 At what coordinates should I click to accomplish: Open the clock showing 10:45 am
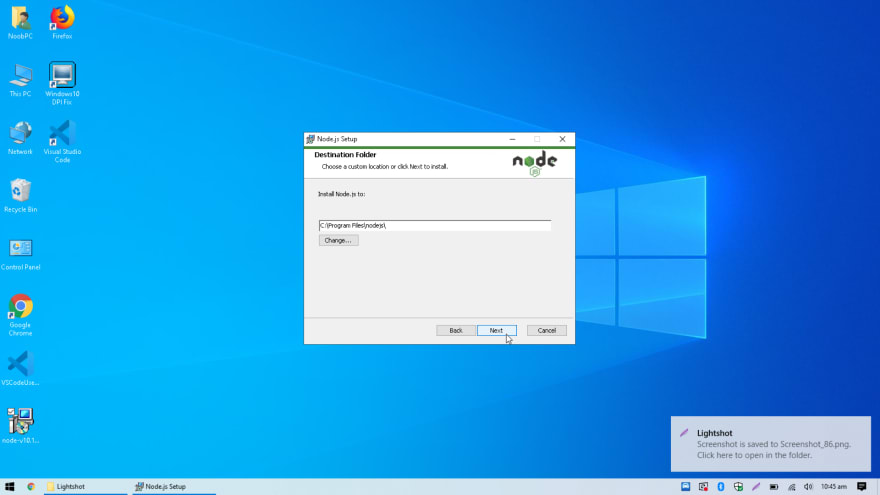pos(834,487)
